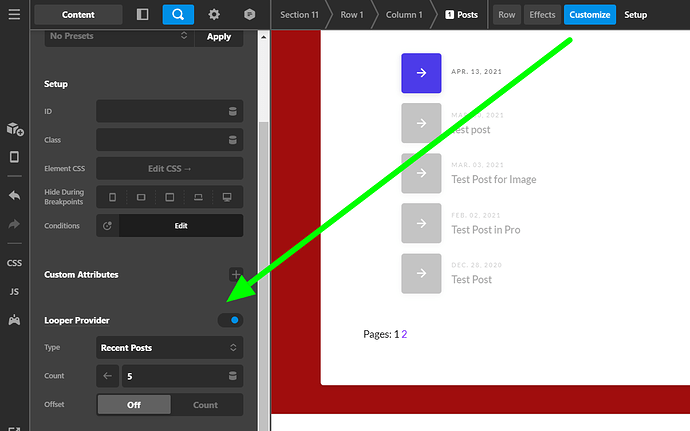The height and width of the screenshot is (431, 690).
Task: Click arrow button beside Test Post for Image
Action: pos(421,173)
